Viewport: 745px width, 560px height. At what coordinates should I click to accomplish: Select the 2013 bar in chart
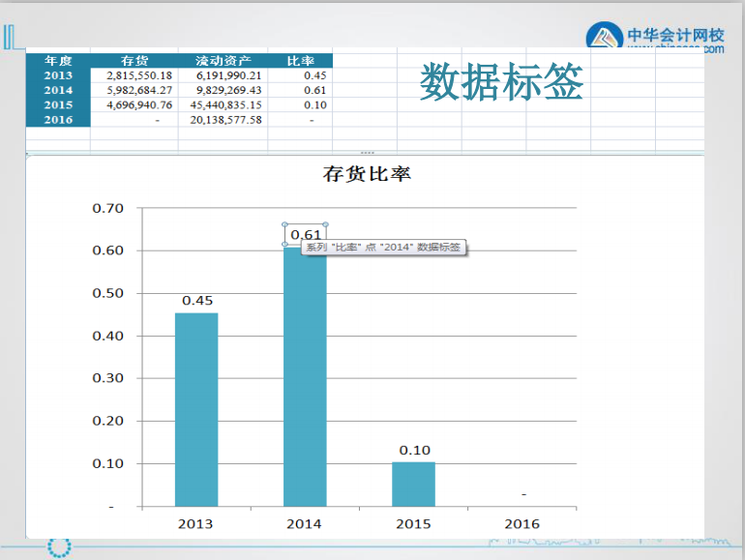(196, 409)
